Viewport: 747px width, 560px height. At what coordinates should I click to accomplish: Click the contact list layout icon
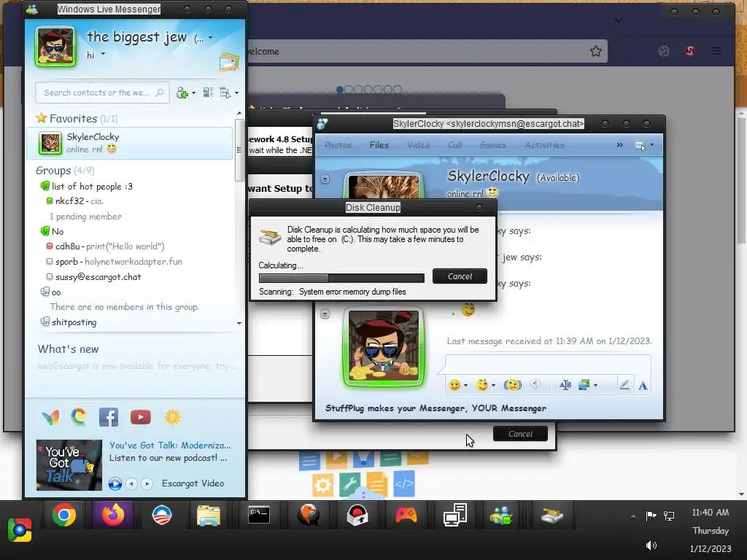pos(208,93)
